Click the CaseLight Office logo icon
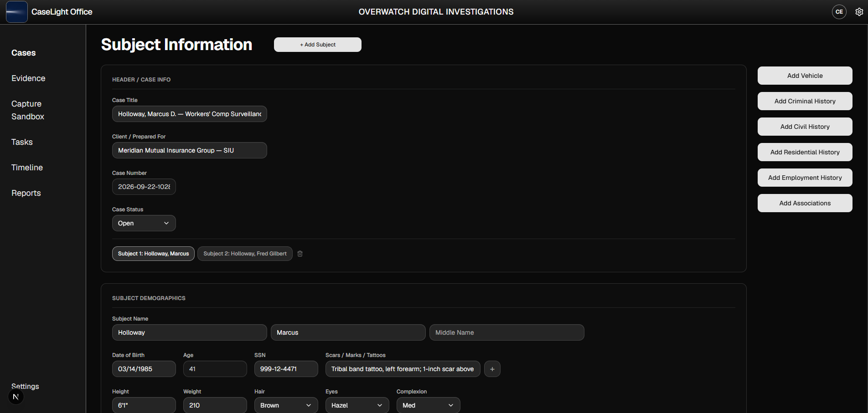868x413 pixels. point(17,12)
